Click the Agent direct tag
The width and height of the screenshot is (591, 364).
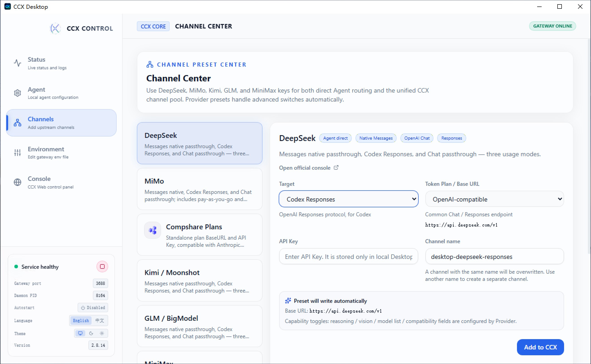tap(335, 138)
